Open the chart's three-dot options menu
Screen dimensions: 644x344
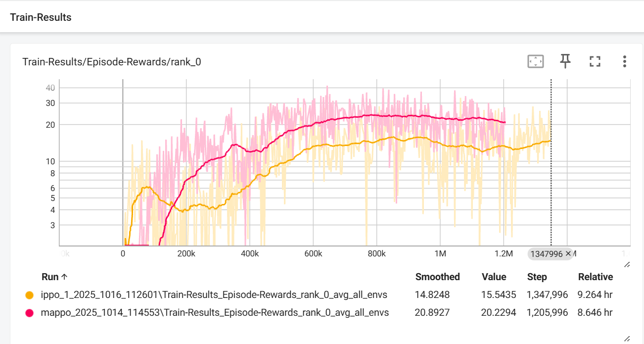click(625, 61)
